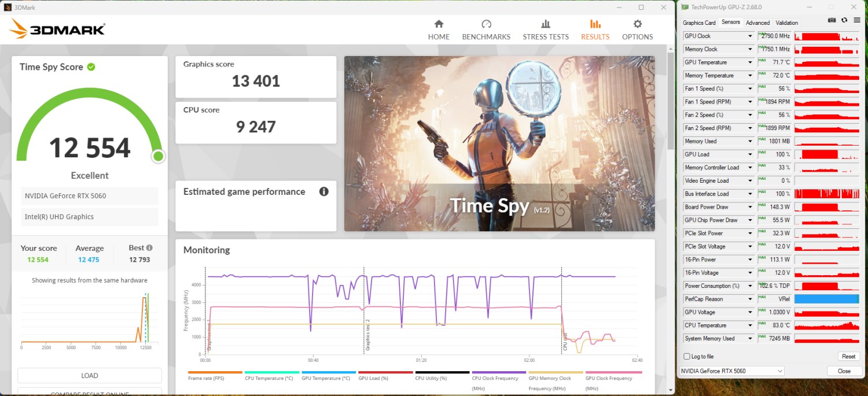Take a GPU-Z screenshot with camera icon
The width and height of the screenshot is (868, 396).
pos(832,20)
